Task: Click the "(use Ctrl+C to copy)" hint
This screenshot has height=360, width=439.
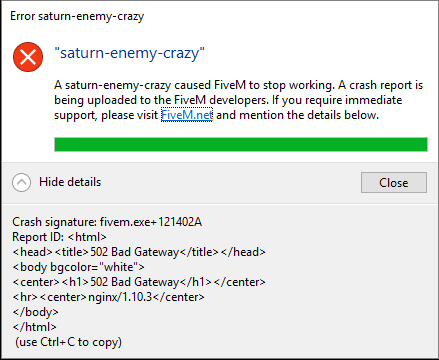Action: click(x=69, y=342)
